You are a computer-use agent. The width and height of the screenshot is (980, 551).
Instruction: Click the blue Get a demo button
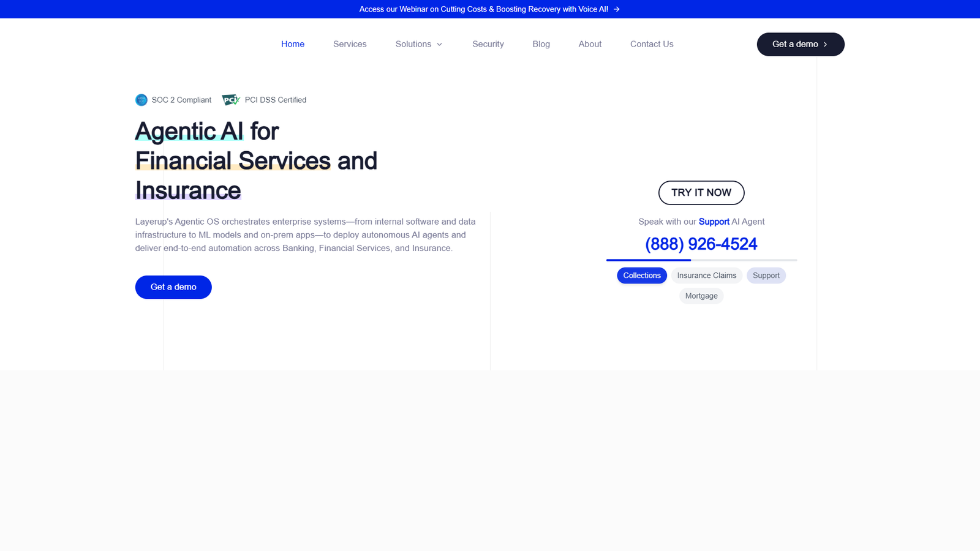[173, 287]
